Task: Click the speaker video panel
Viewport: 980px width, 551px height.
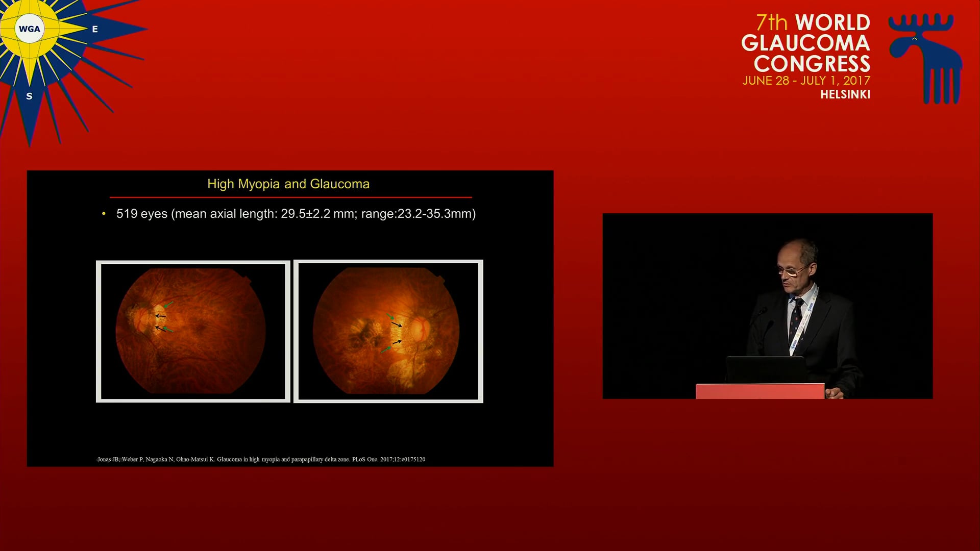Action: click(768, 306)
